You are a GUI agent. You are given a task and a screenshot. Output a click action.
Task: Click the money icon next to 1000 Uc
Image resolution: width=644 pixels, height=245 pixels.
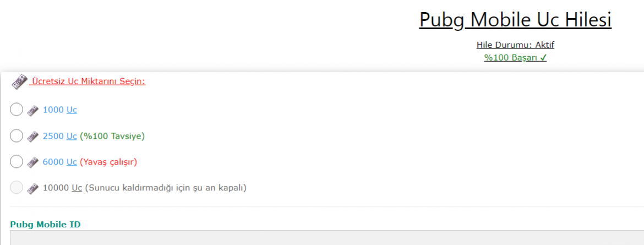(33, 110)
